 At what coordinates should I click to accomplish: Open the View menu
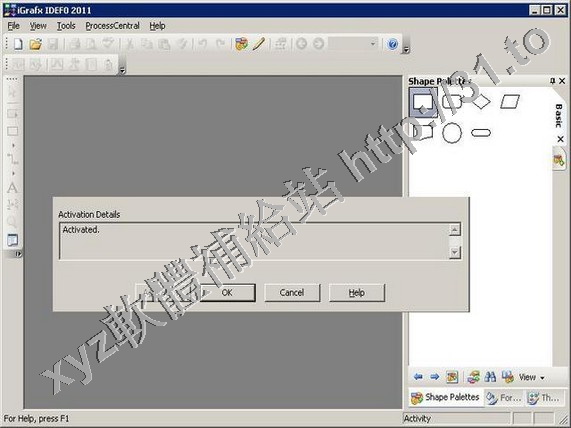click(38, 26)
